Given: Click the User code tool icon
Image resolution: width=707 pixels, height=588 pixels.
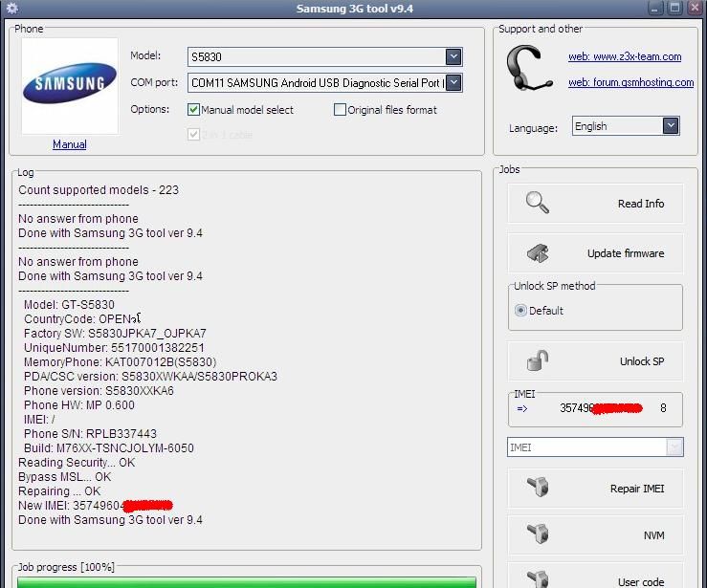Looking at the screenshot, I should 538,579.
